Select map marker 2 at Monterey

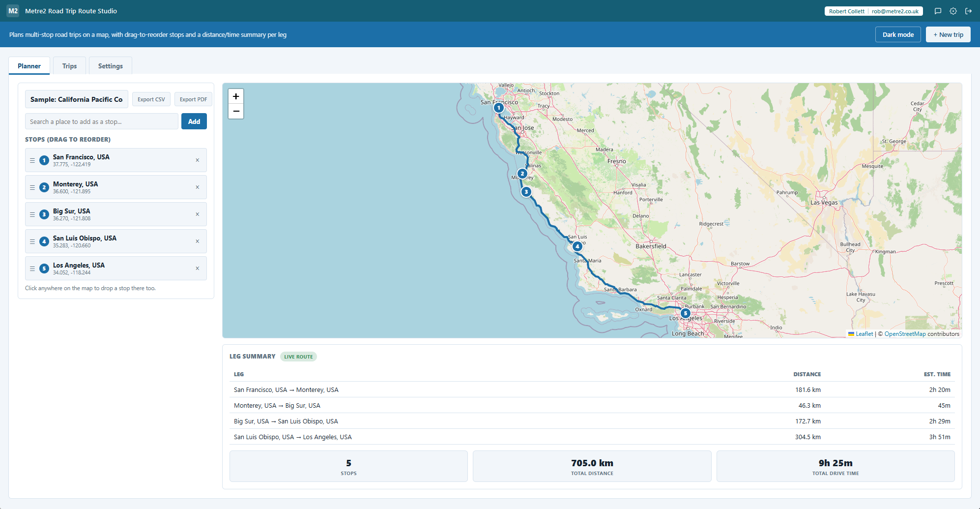pyautogui.click(x=522, y=173)
